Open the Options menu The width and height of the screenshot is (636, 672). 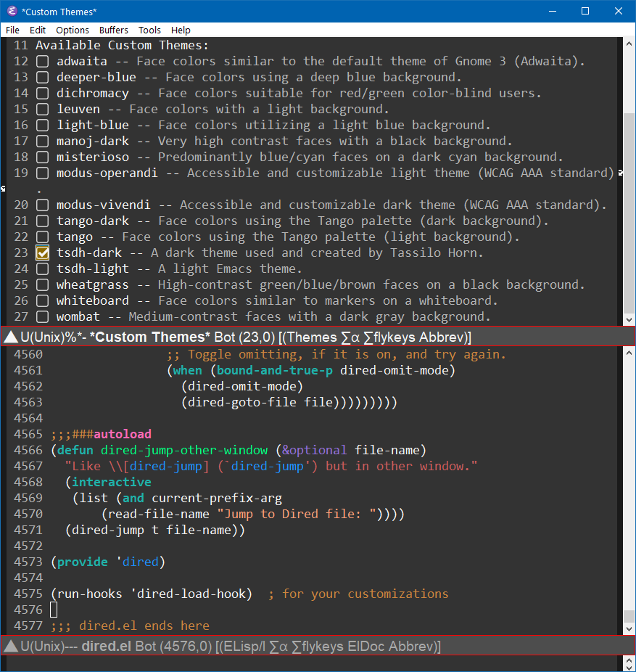(73, 30)
